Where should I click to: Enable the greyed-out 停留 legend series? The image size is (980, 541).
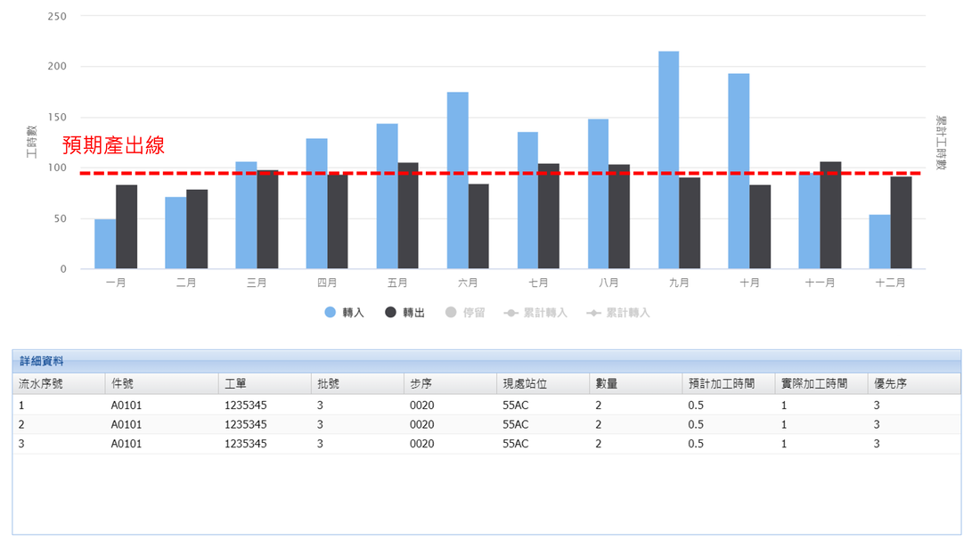tap(473, 313)
